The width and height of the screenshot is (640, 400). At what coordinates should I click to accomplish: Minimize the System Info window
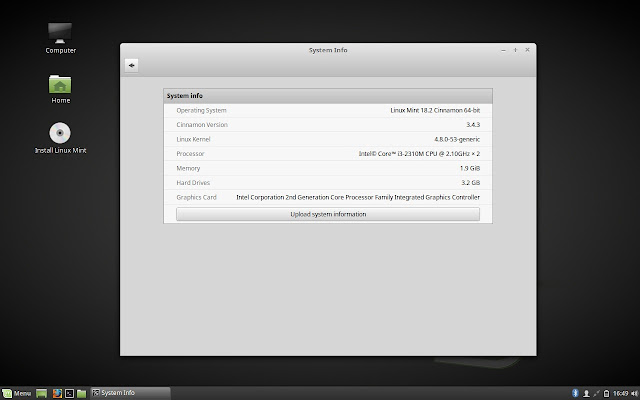coord(503,50)
